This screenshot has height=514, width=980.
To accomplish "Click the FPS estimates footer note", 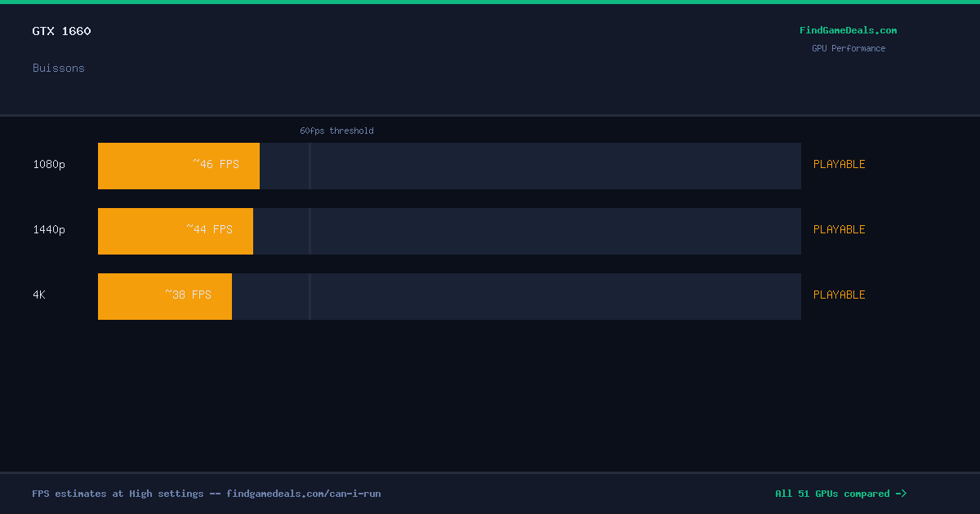I will point(207,494).
